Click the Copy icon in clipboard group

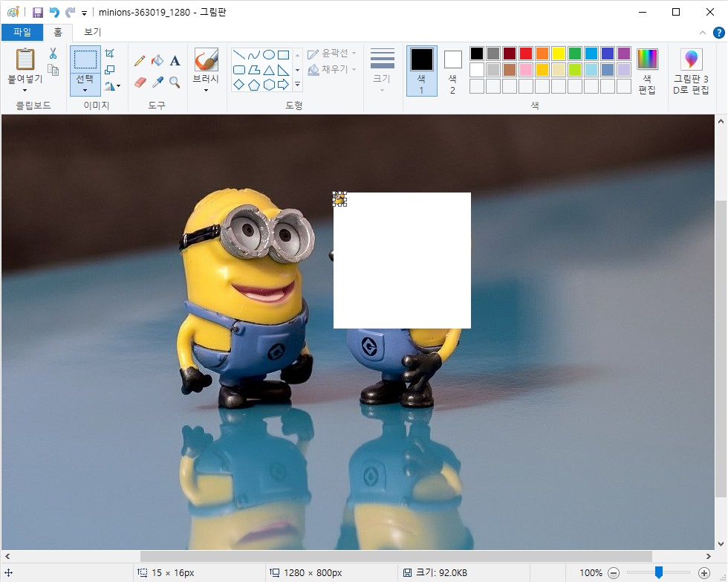click(53, 70)
